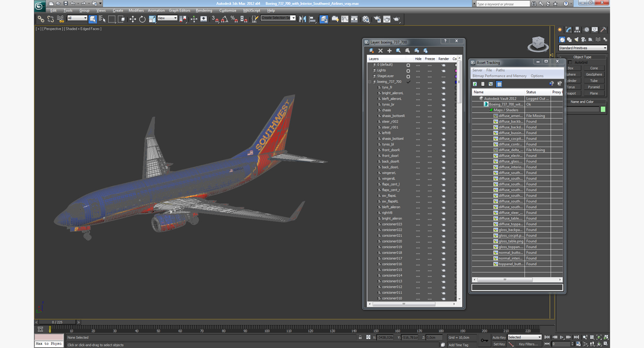
Task: Toggle current checkmark for boeing_737_700 layer
Action: pyautogui.click(x=408, y=82)
